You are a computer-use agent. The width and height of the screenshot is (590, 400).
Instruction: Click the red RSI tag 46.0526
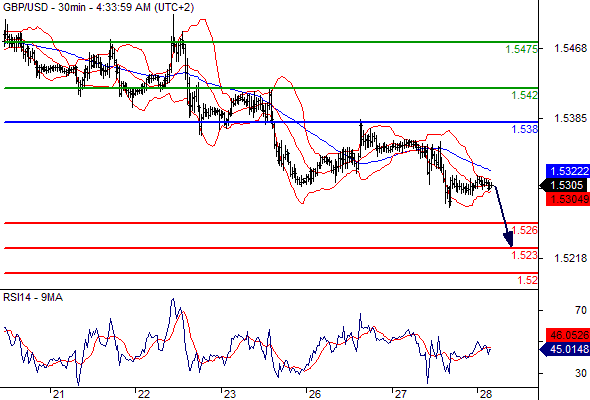click(568, 335)
